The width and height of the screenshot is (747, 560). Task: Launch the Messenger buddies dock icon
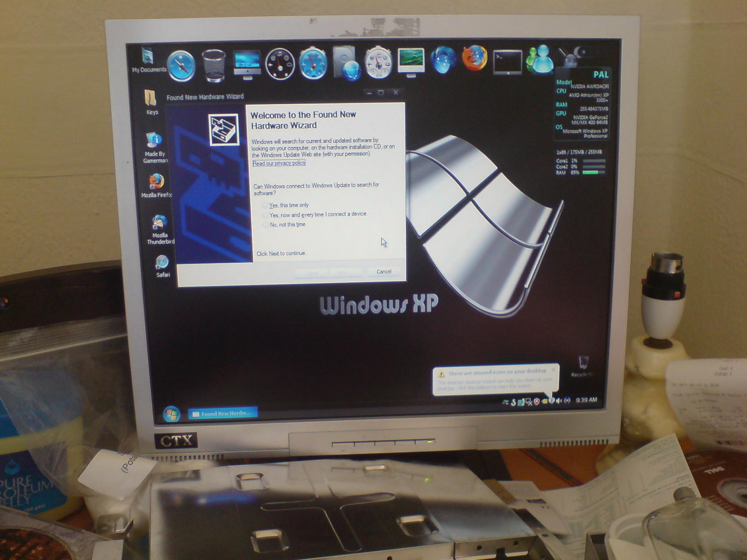[540, 59]
